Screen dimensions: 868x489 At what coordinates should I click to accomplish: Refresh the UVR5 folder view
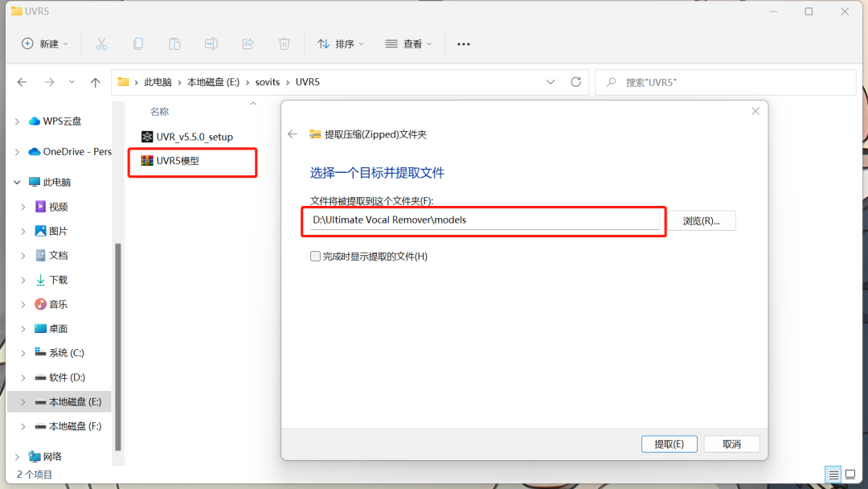575,82
